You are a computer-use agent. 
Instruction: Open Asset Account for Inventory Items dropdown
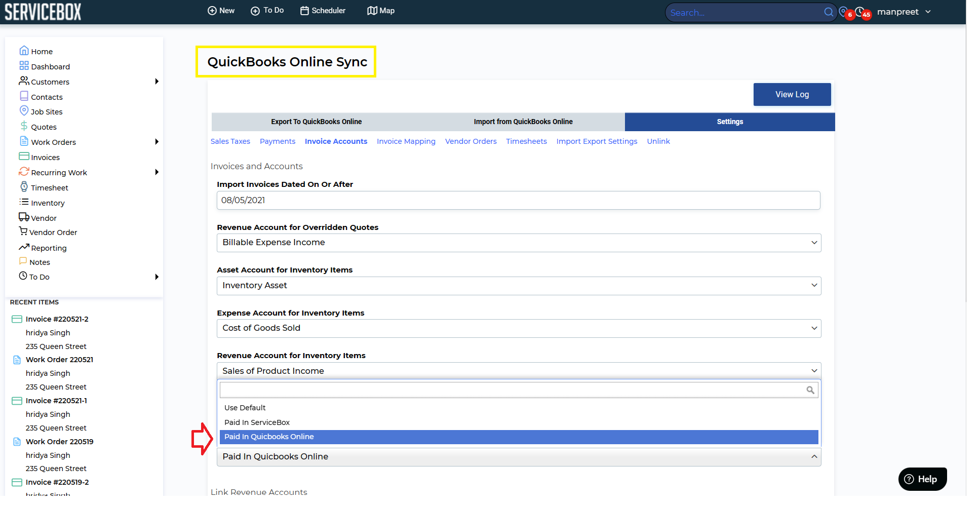[519, 286]
